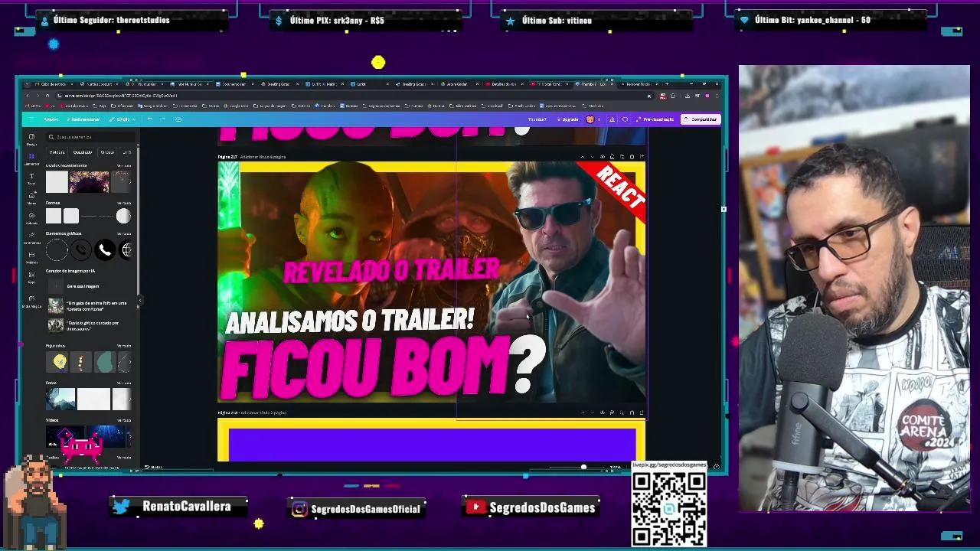The height and width of the screenshot is (551, 980).
Task: Select the REVELADO O TRAILER text
Action: pyautogui.click(x=391, y=269)
